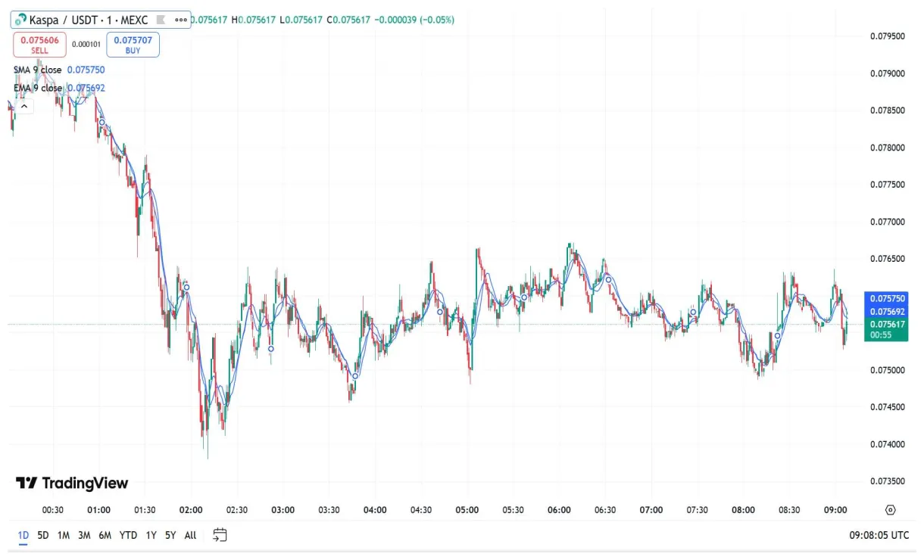The height and width of the screenshot is (560, 924).
Task: Open the Go to date calendar icon
Action: 220,535
